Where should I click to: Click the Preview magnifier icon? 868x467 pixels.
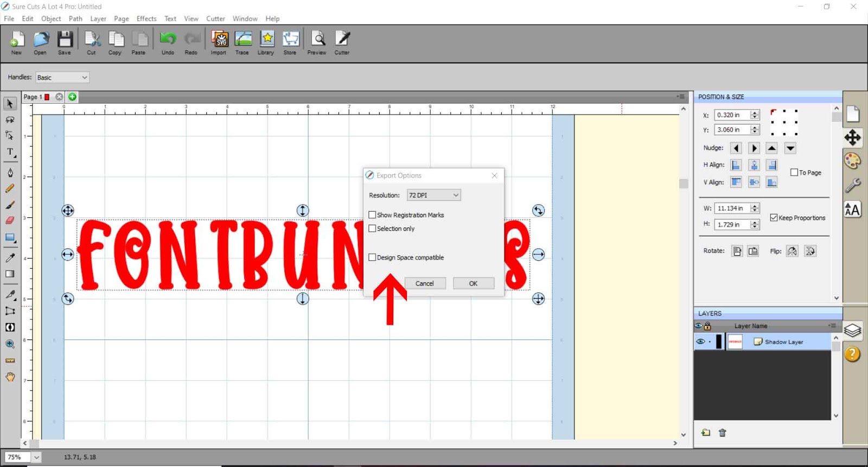317,42
